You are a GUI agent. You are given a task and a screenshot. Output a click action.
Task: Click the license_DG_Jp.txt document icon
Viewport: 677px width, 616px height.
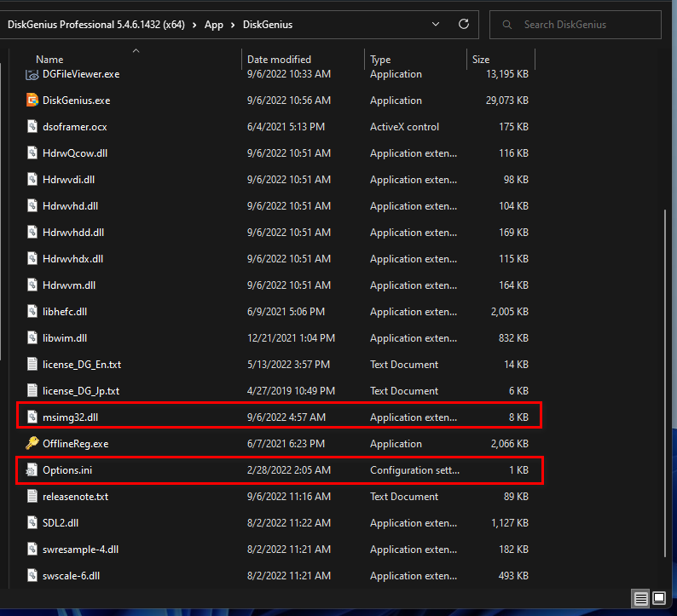coord(32,390)
